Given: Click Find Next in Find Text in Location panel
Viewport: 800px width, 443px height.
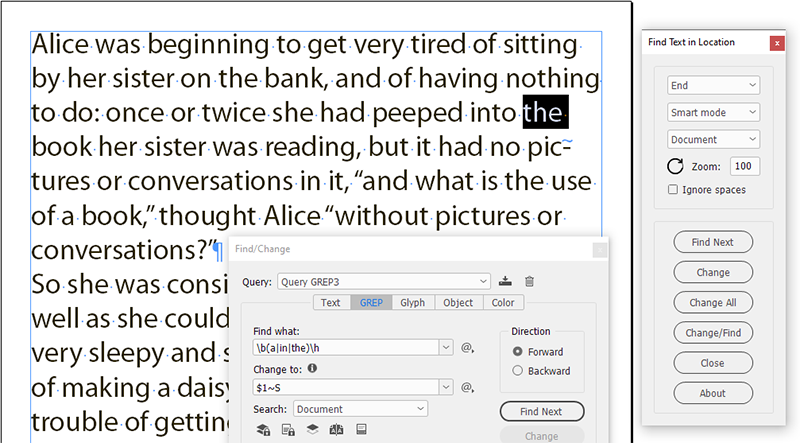Looking at the screenshot, I should (713, 242).
